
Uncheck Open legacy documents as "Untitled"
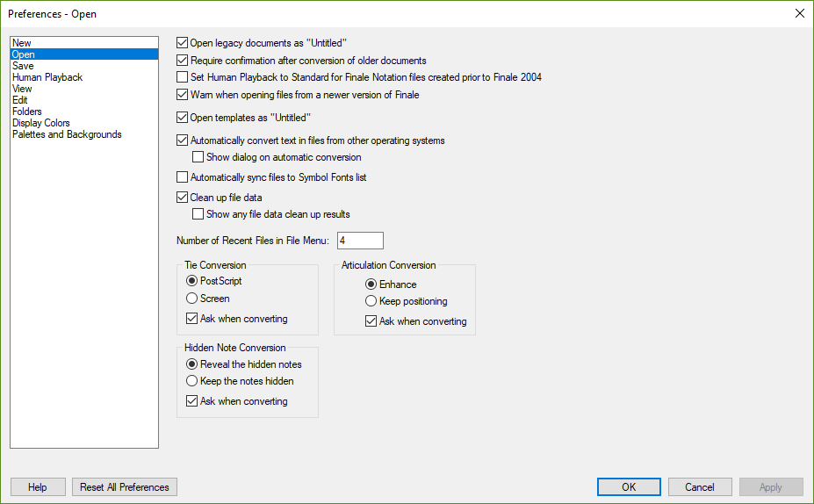183,42
